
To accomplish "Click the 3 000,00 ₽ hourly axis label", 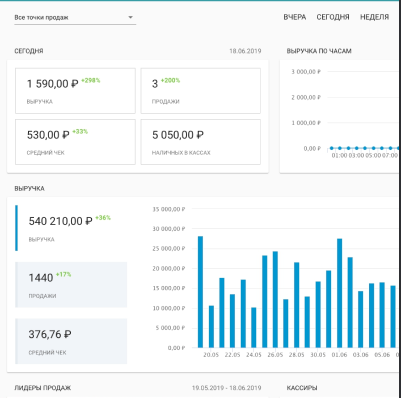I will click(x=306, y=72).
